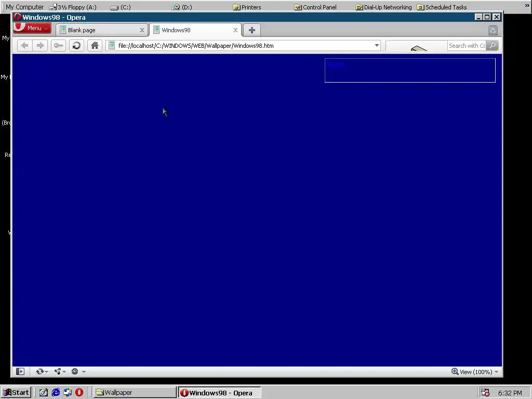Reload the current page
This screenshot has width=532, height=399.
[77, 46]
